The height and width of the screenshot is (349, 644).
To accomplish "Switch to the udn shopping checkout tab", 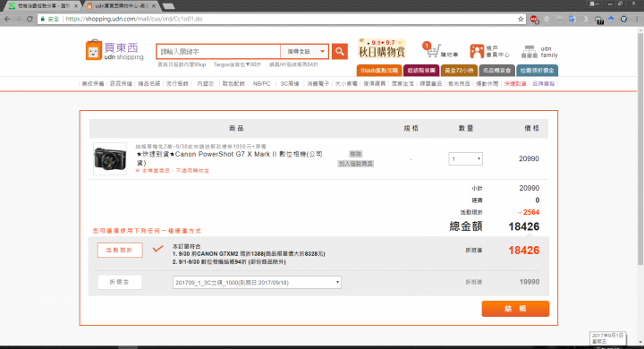I will pos(121,6).
